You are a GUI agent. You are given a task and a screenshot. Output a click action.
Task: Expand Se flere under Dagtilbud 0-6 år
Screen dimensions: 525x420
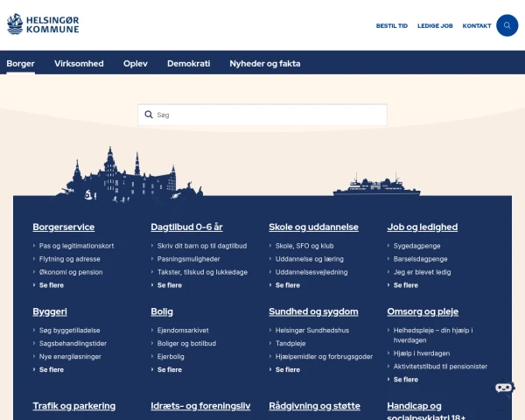click(x=170, y=285)
